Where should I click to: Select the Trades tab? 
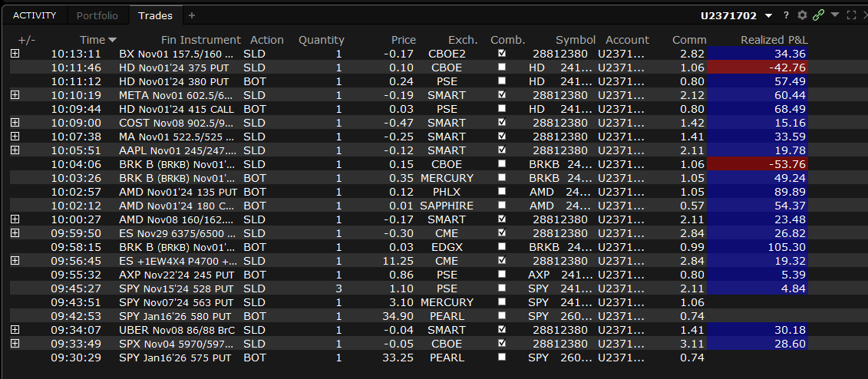pyautogui.click(x=155, y=15)
